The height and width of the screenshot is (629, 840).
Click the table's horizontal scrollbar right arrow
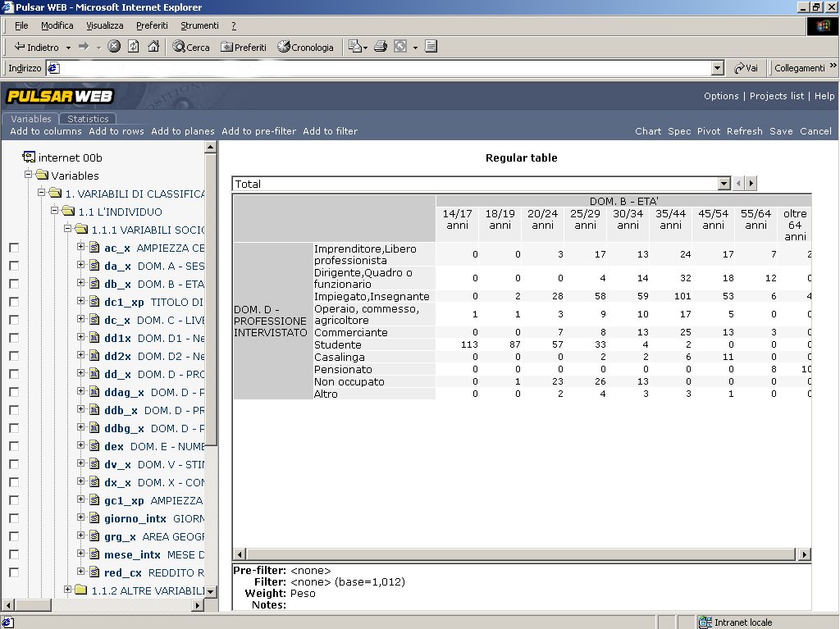(x=804, y=554)
